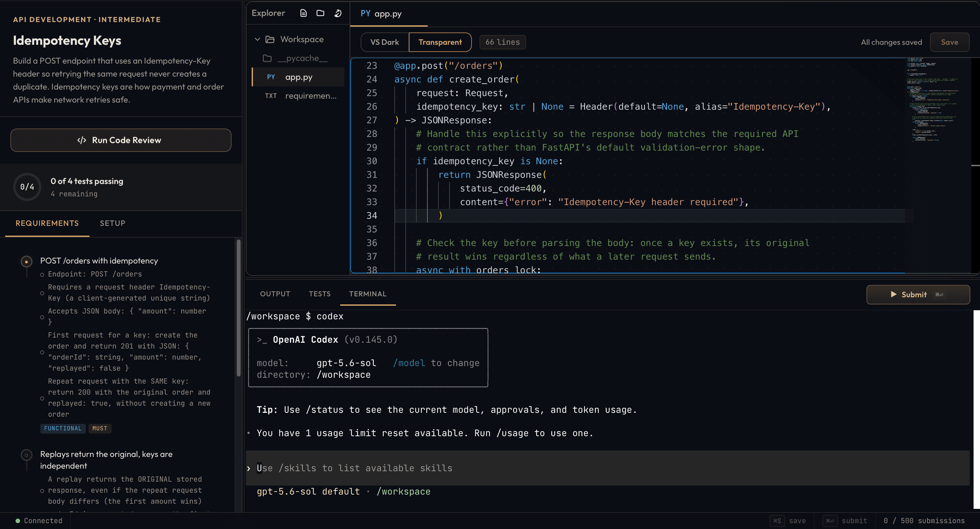Click the green Connected status dot
The height and width of the screenshot is (529, 980).
(18, 521)
